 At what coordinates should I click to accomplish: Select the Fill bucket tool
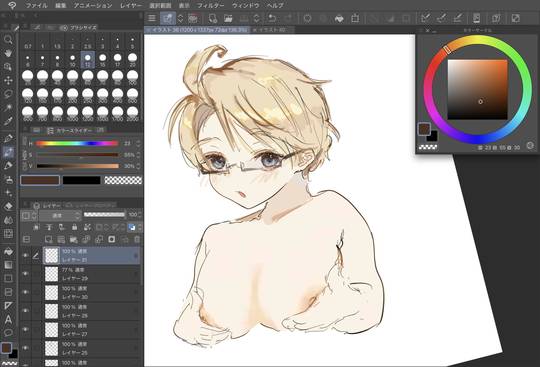tap(8, 251)
